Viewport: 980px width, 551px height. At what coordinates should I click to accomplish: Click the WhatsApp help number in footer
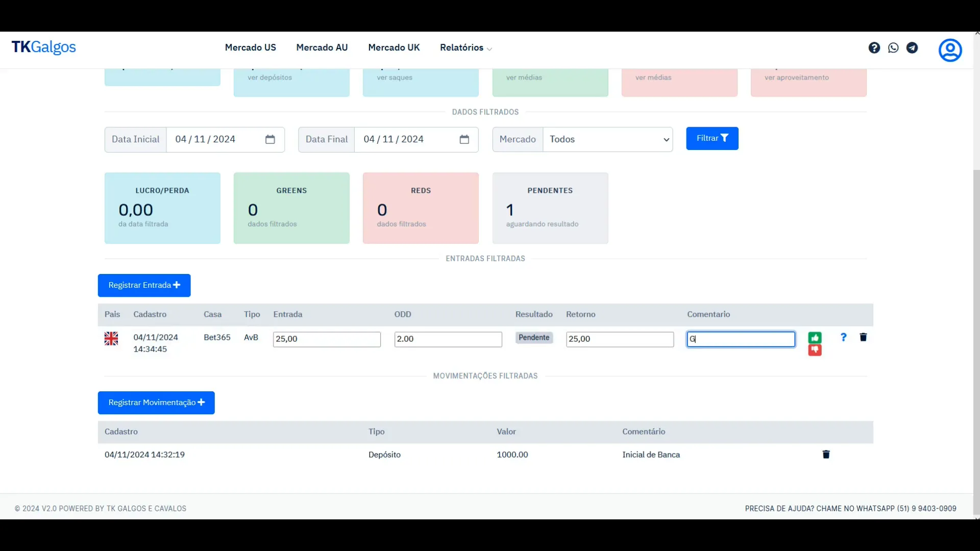(926, 509)
